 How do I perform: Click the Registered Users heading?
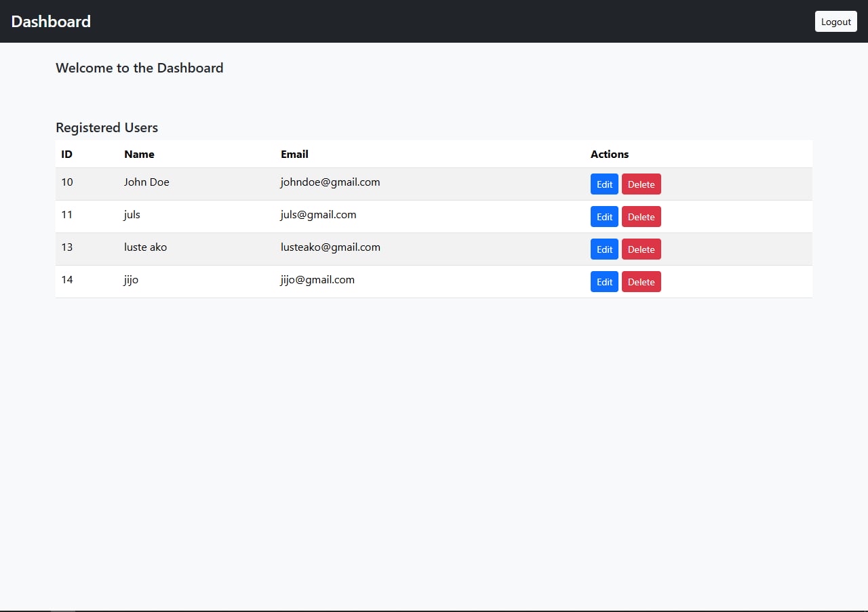point(106,127)
